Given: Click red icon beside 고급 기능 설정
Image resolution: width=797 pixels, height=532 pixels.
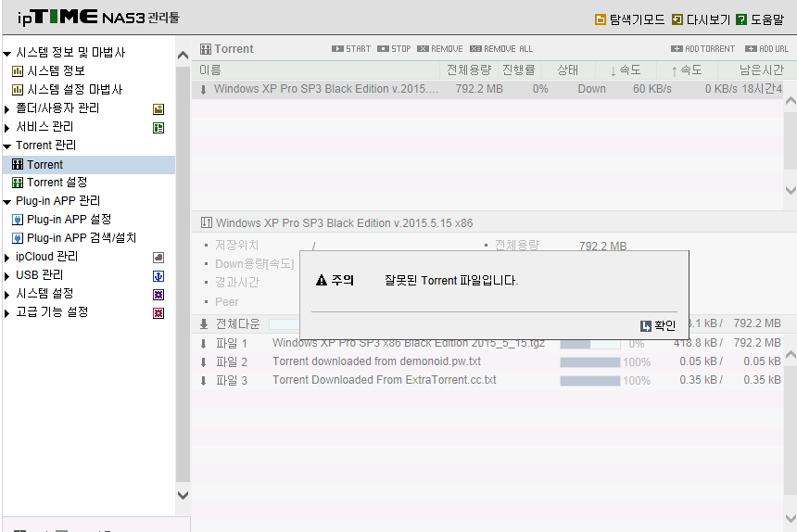Looking at the screenshot, I should 158,313.
